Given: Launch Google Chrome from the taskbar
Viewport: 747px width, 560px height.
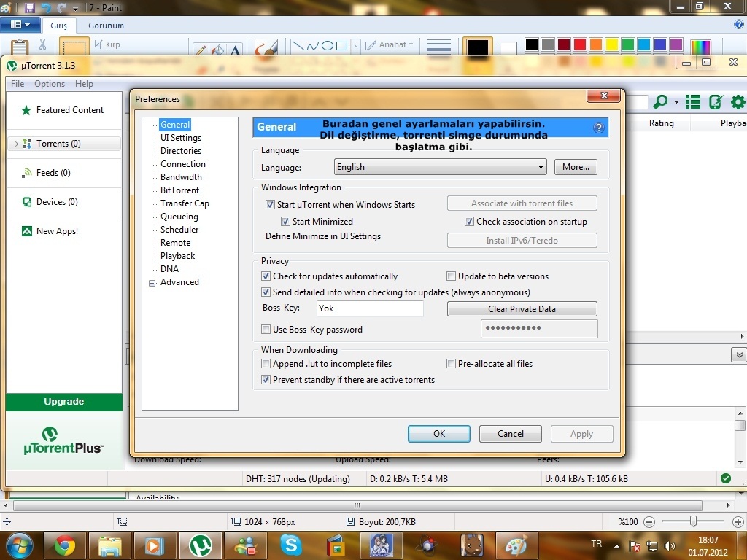Looking at the screenshot, I should pos(65,545).
